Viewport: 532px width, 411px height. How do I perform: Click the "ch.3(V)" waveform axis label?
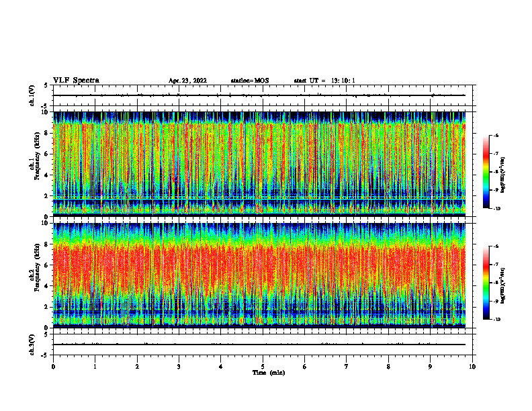tap(32, 345)
